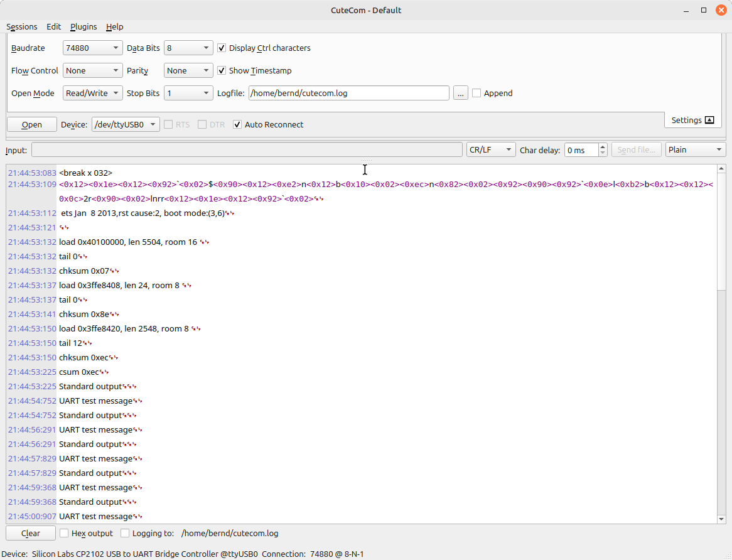Click the Settings collapse arrow icon
The width and height of the screenshot is (732, 560).
pyautogui.click(x=709, y=120)
